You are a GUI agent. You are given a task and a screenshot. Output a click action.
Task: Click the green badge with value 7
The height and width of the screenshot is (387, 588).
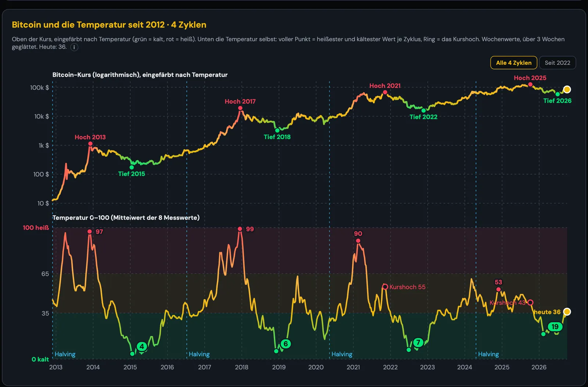tap(418, 342)
